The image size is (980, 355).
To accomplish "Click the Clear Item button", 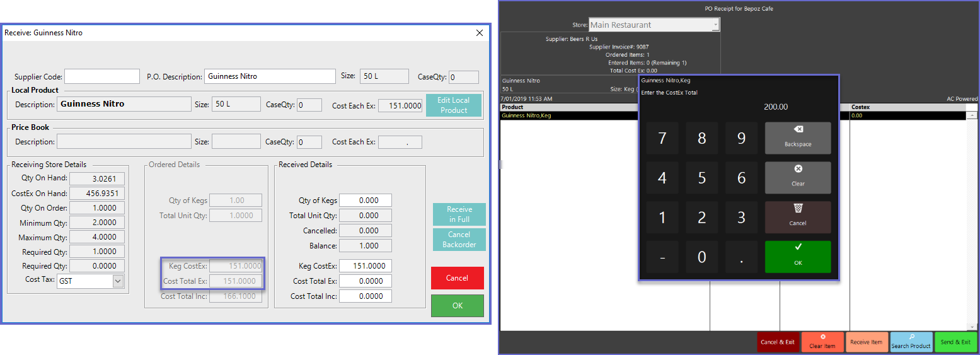I will [x=822, y=342].
